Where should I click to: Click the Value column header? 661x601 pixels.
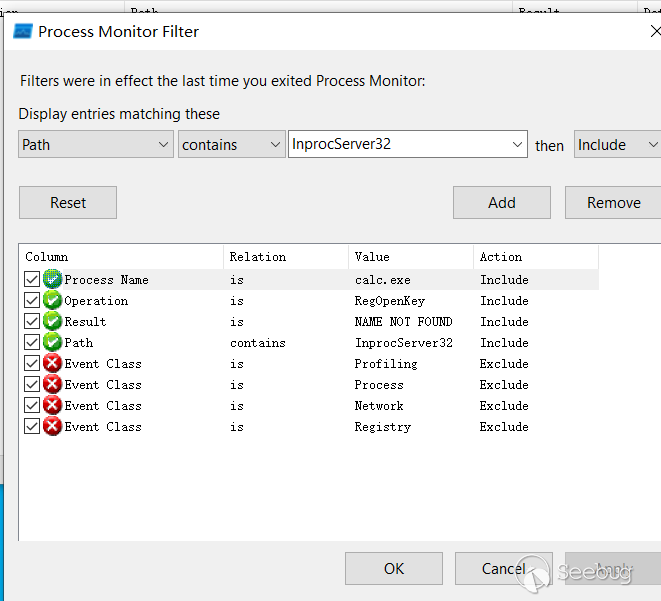click(410, 257)
